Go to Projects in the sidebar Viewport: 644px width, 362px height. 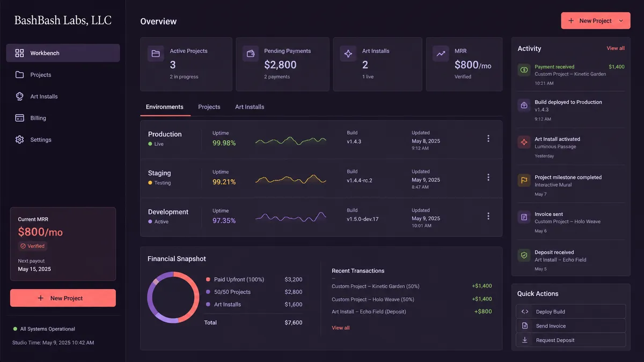[x=63, y=75]
